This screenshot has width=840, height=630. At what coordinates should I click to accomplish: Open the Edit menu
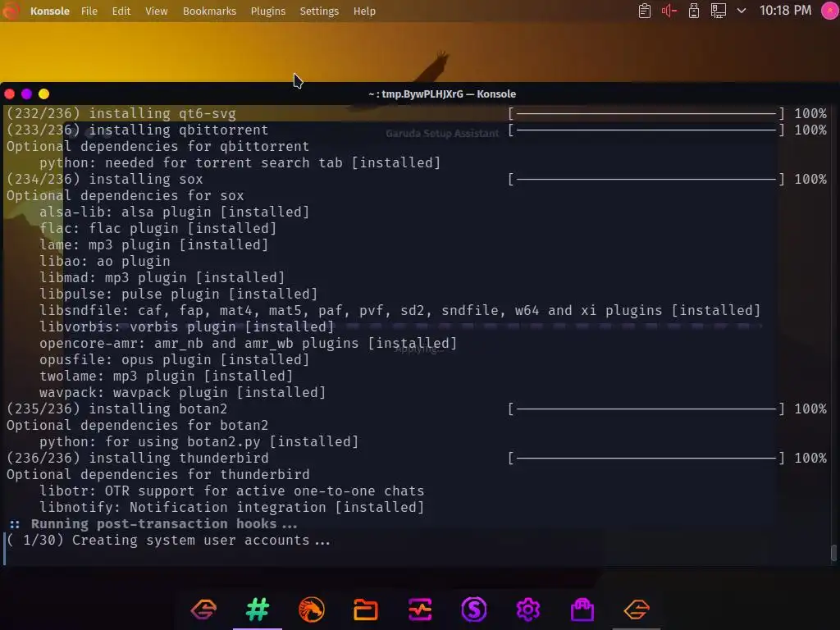coord(121,11)
